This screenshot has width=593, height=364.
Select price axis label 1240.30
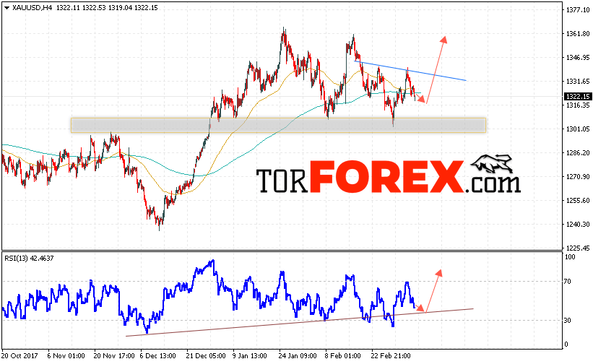click(578, 224)
